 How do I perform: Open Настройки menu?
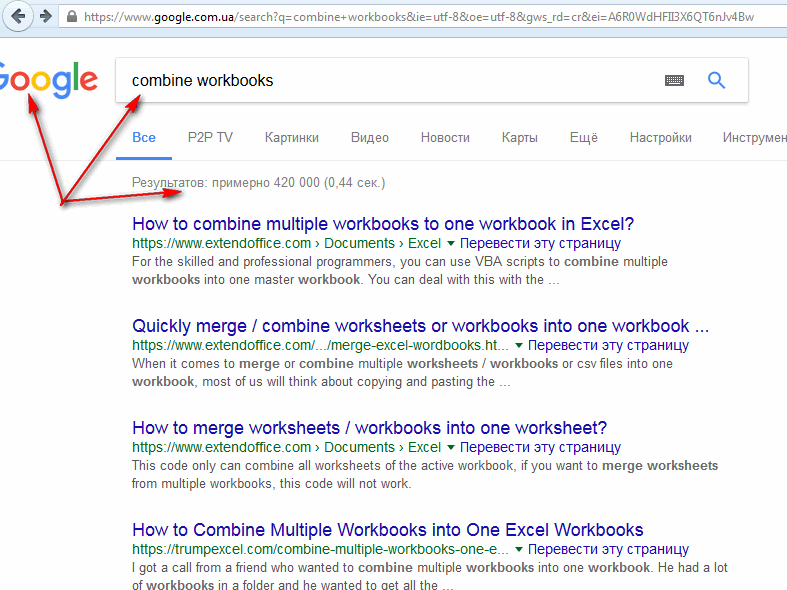click(x=661, y=137)
